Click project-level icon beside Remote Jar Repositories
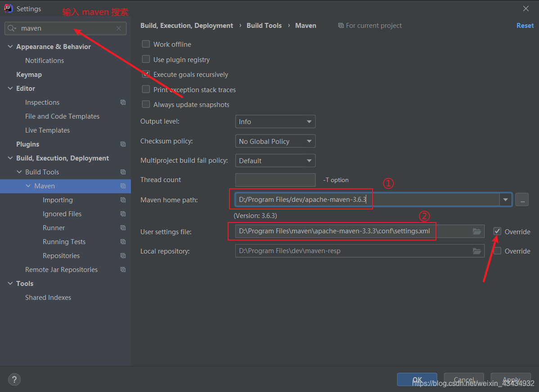This screenshot has width=539, height=392. pos(123,270)
